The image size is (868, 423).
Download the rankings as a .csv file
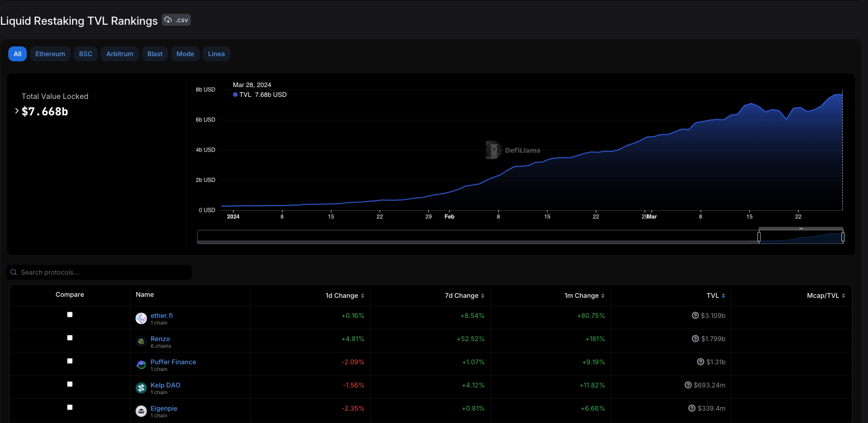tap(176, 20)
